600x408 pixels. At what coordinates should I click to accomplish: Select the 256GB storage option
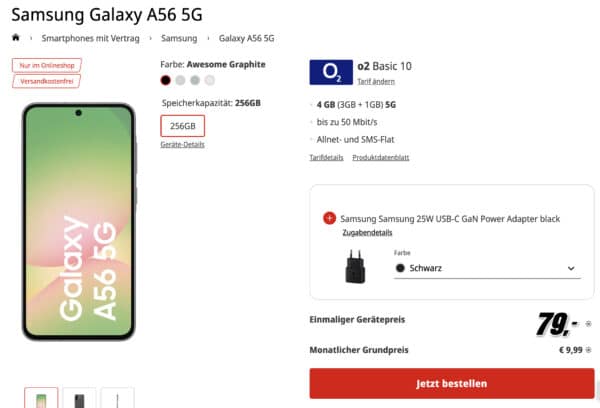183,126
